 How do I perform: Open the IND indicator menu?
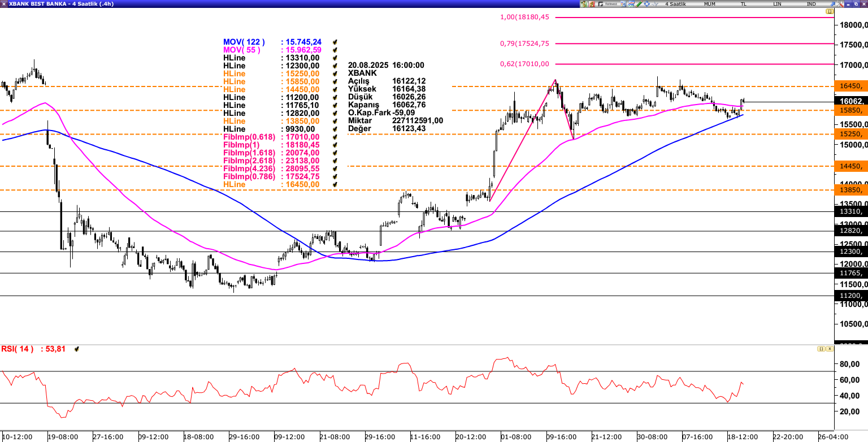811,4
